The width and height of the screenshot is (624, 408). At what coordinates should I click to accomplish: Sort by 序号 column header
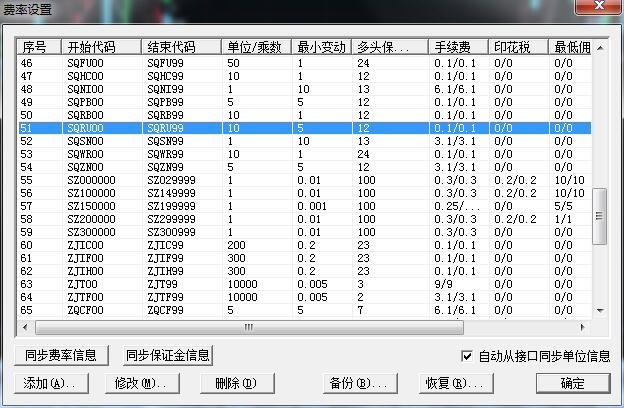point(38,47)
